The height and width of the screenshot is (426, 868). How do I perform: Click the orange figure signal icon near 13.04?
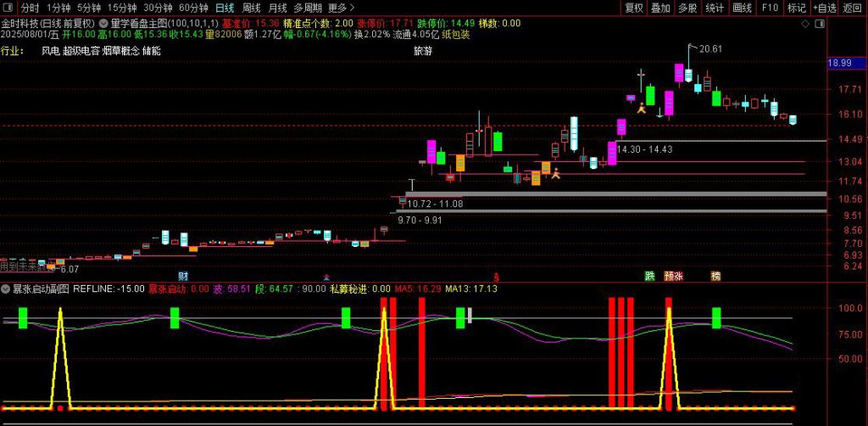click(x=556, y=174)
